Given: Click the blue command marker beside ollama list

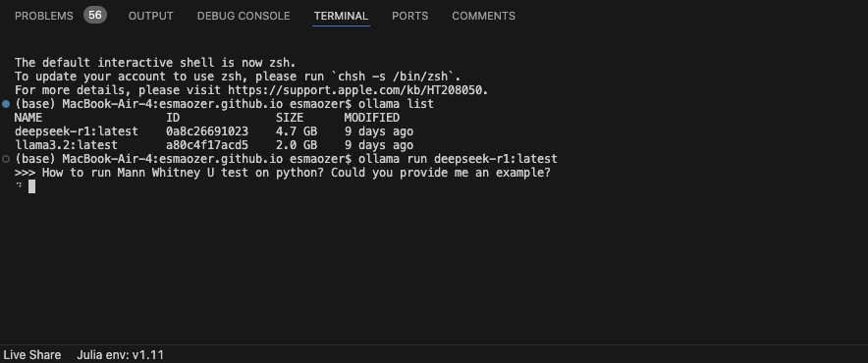Looking at the screenshot, I should coord(6,104).
